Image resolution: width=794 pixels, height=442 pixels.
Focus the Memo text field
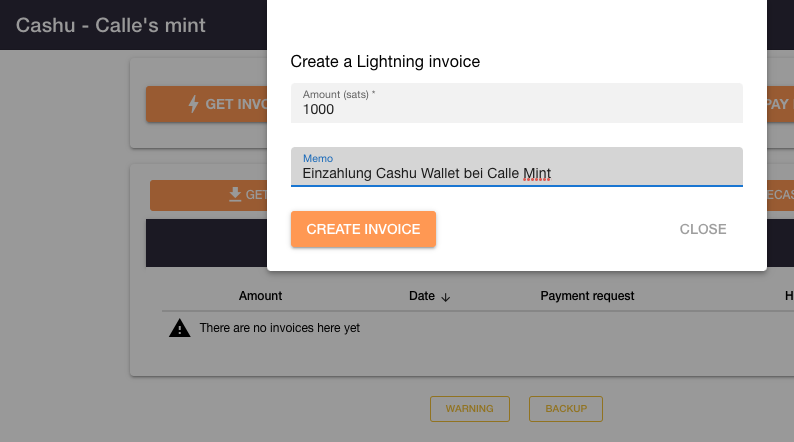(x=517, y=167)
